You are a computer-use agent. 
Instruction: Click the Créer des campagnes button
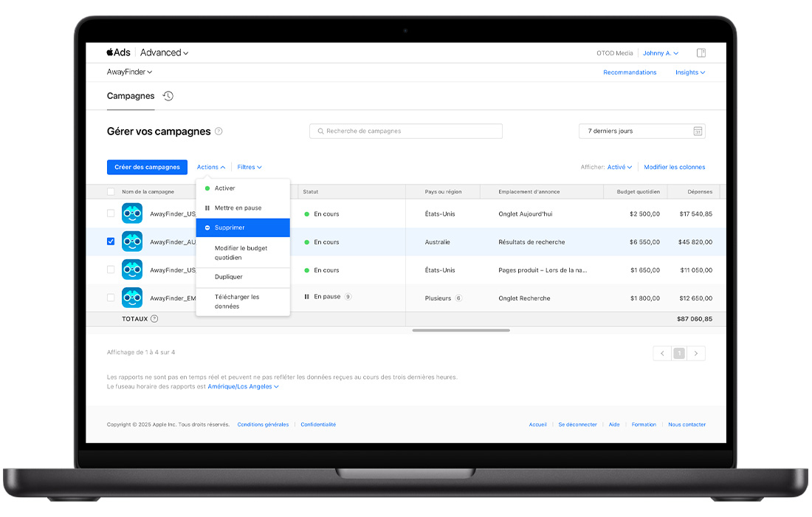coord(147,168)
